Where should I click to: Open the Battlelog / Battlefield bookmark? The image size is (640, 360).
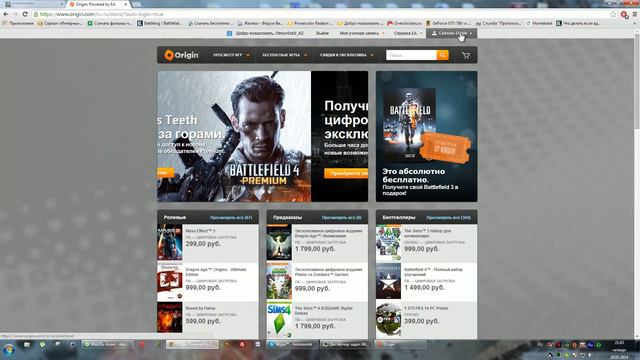click(x=160, y=23)
